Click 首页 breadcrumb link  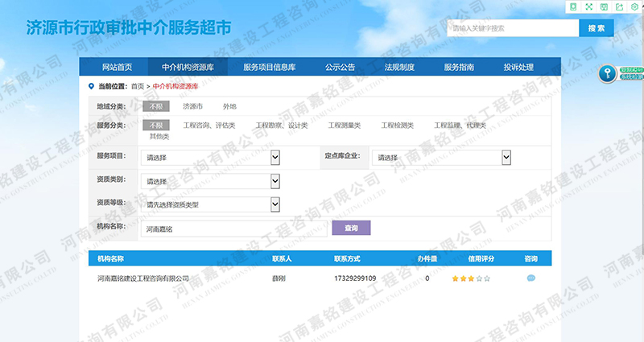[138, 86]
